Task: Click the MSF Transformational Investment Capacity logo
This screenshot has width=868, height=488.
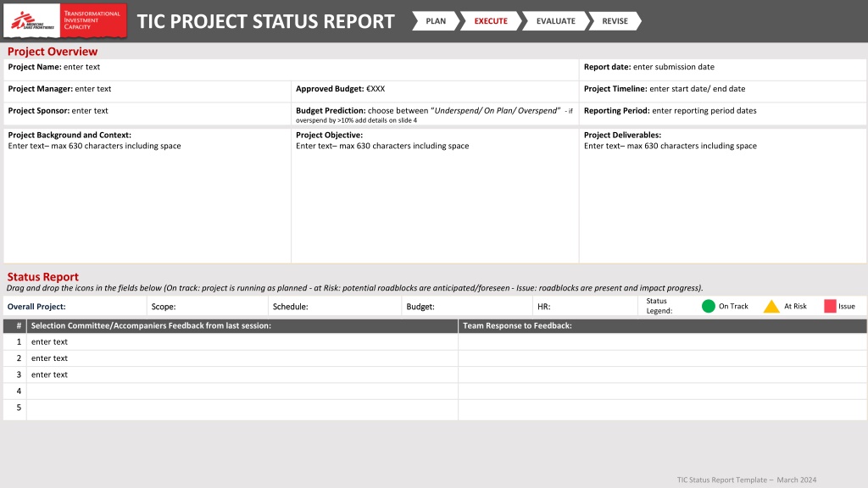Action: tap(65, 20)
